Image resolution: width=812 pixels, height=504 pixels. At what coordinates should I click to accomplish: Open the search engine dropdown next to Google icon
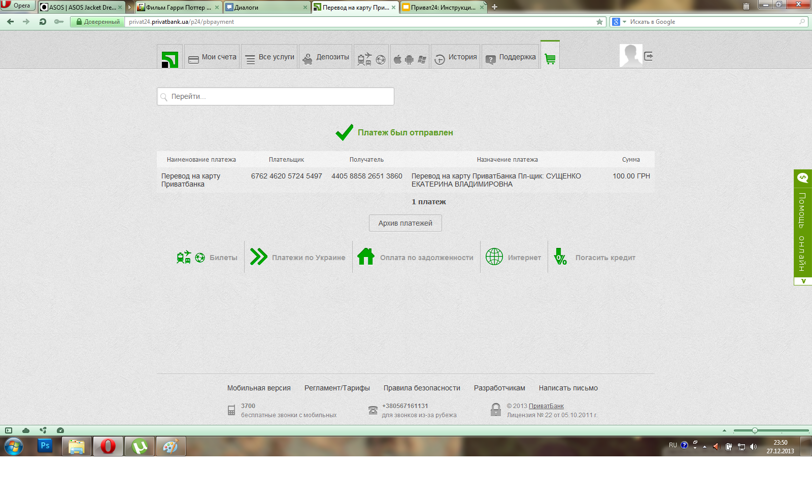click(624, 22)
